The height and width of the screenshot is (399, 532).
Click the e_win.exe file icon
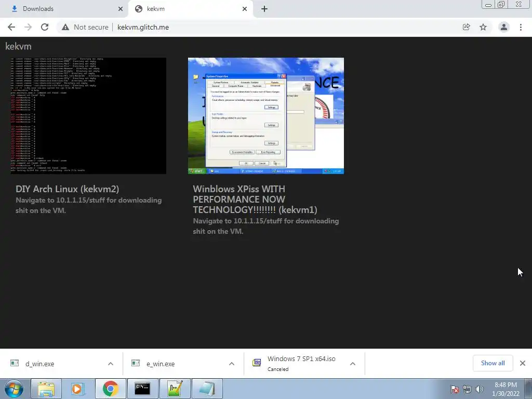point(136,363)
